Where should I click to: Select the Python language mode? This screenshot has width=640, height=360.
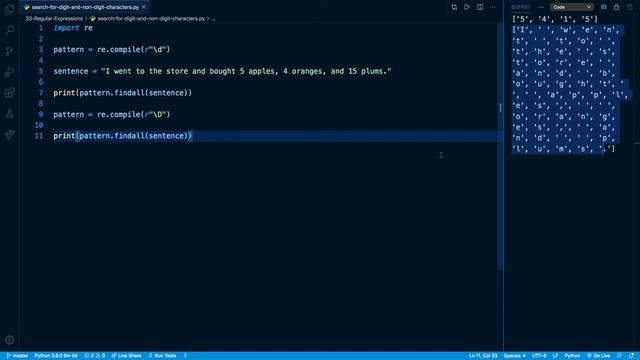click(x=572, y=356)
